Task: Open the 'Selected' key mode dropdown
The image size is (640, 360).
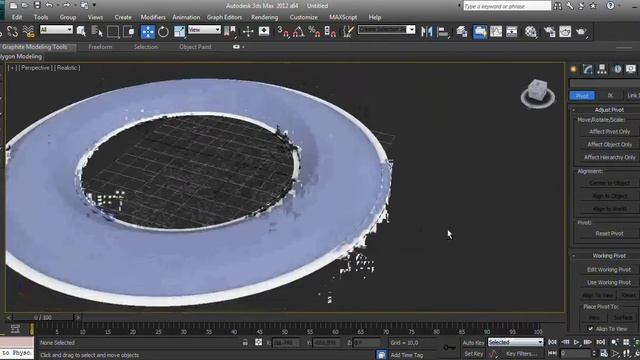Action: (516, 342)
